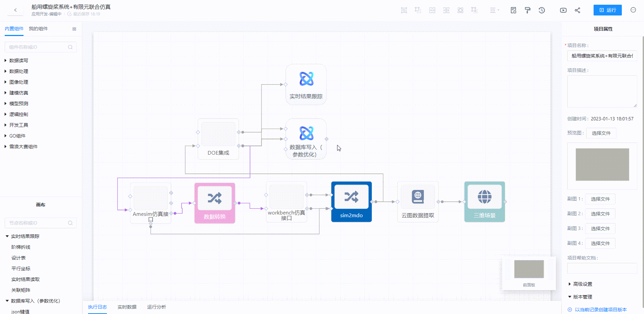This screenshot has width=644, height=314.
Task: Select the 三维场景 globe node
Action: coord(484,202)
